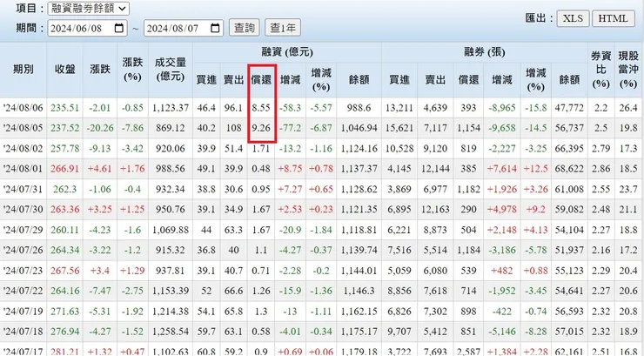Viewport: 644px width, 356px height.
Task: Click the 收盤 column header
Action: [65, 69]
